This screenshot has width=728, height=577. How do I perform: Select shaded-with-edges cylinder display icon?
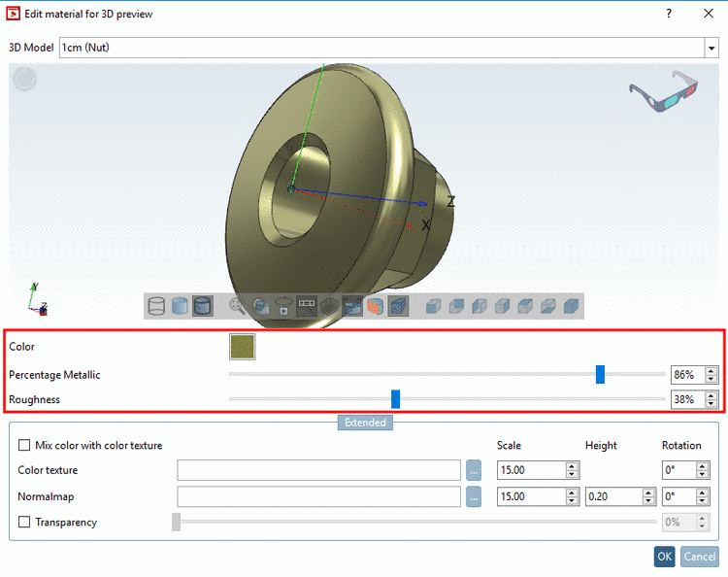203,306
